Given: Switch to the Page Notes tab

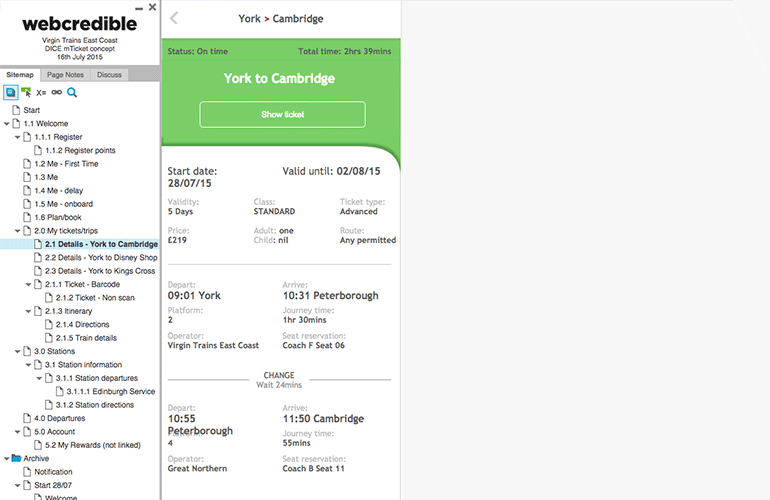Looking at the screenshot, I should pyautogui.click(x=65, y=75).
